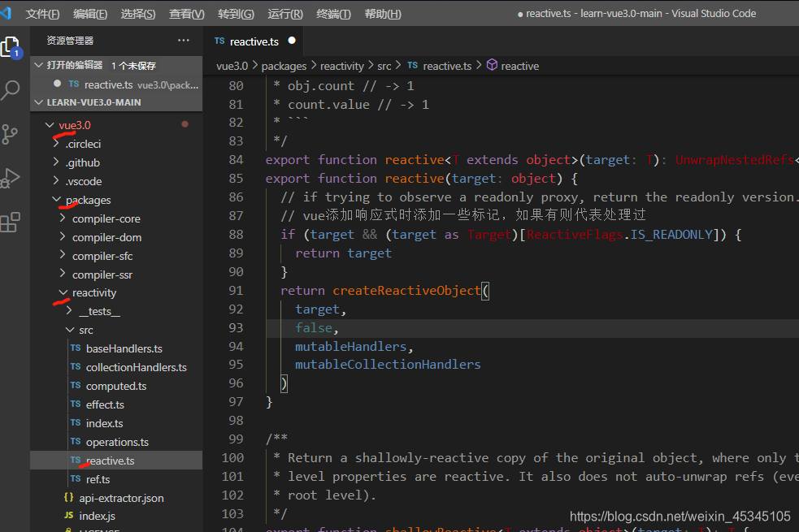Select the reactive.ts editor tab
The image size is (799, 532).
pos(254,41)
